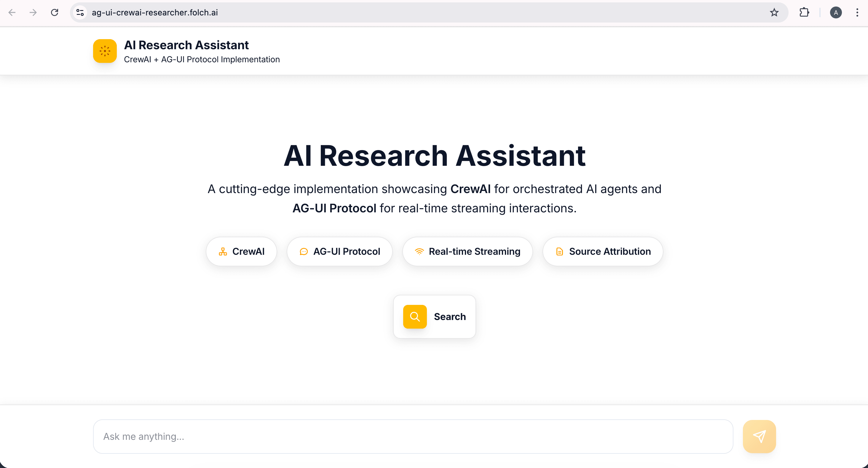
Task: Click the paper plane send icon
Action: [759, 436]
